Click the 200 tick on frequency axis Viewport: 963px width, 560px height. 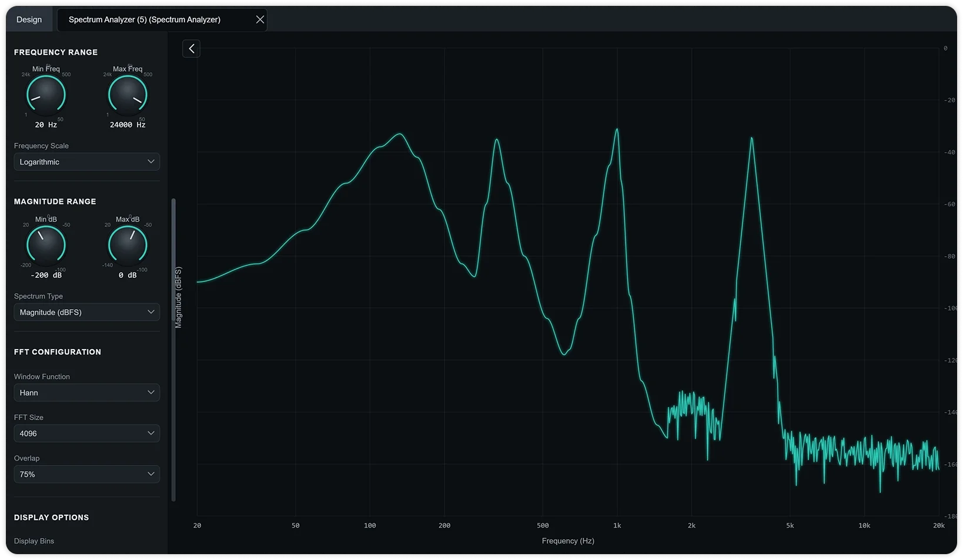coord(444,526)
